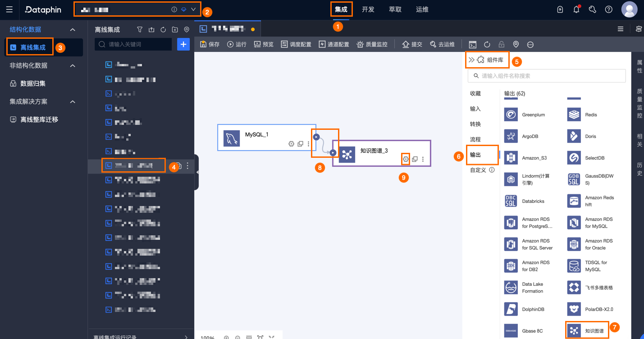This screenshot has height=339, width=644.
Task: Click 去运维 in the toolbar
Action: click(x=442, y=44)
